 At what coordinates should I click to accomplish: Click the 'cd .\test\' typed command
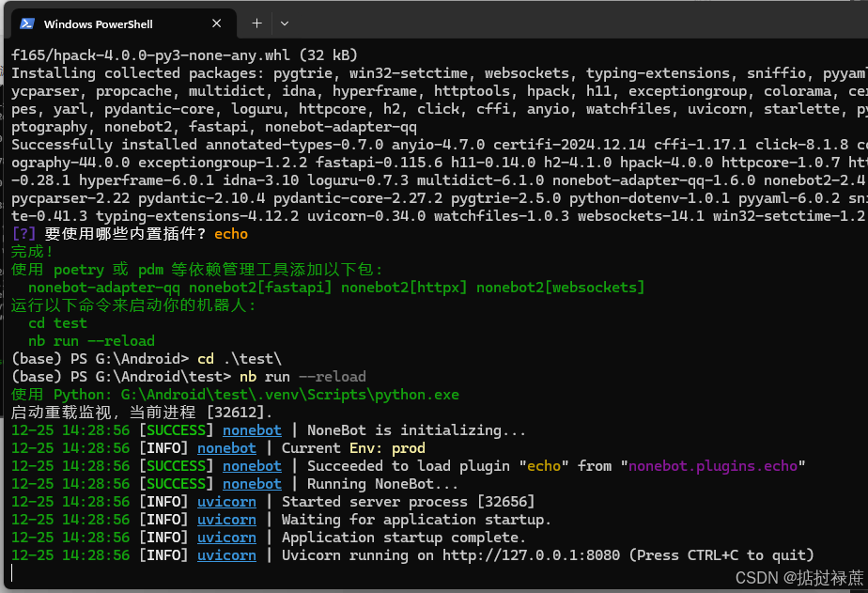[x=240, y=359]
